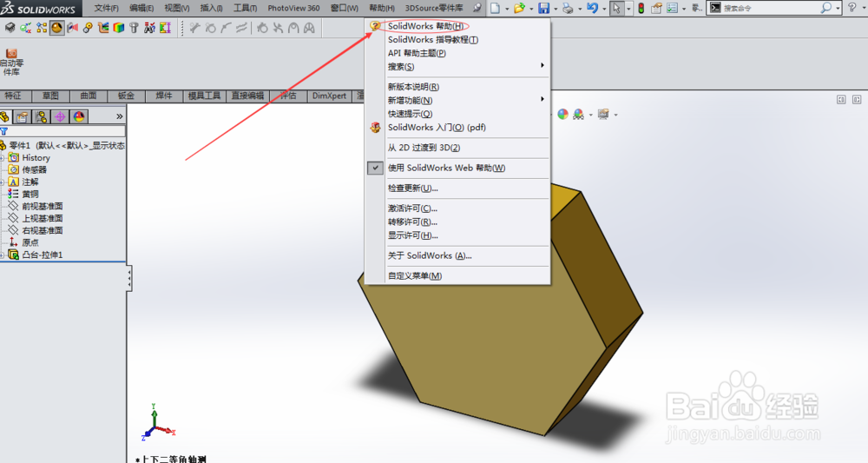The height and width of the screenshot is (463, 868).
Task: Select 从 2D 过渡到 3D(2) entry
Action: 424,148
